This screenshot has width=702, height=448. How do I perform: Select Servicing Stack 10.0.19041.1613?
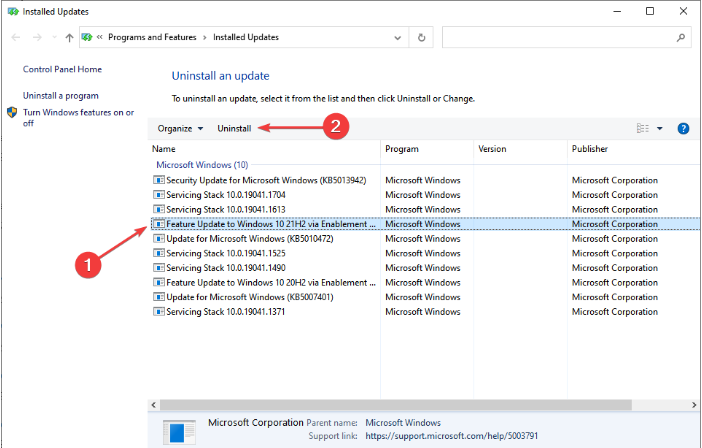[424, 209]
